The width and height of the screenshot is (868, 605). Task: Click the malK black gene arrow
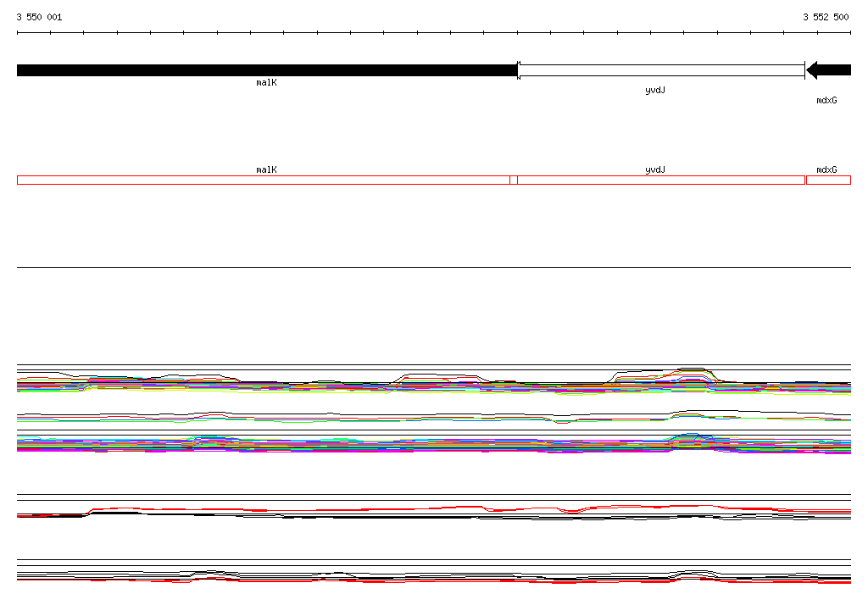pos(267,70)
